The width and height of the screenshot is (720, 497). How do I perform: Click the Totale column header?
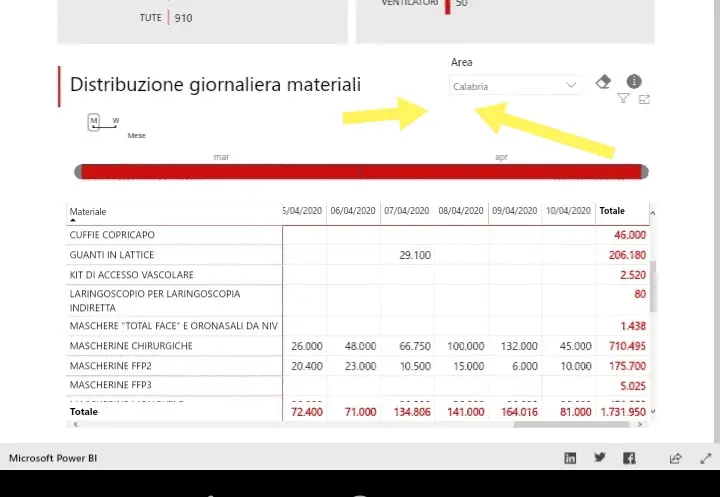pyautogui.click(x=612, y=211)
